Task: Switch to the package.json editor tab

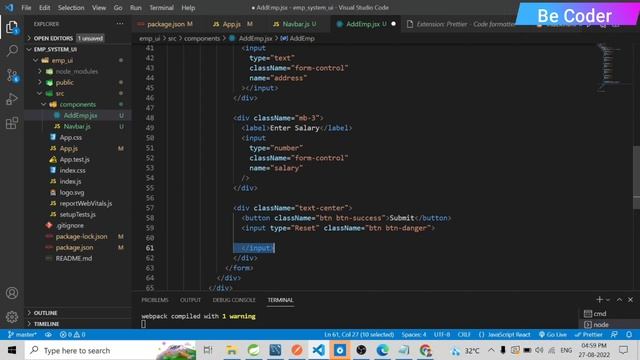Action: pos(165,24)
